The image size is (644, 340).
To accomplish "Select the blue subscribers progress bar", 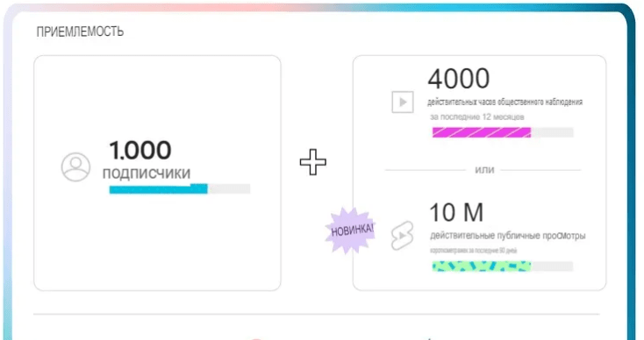I will tap(158, 188).
